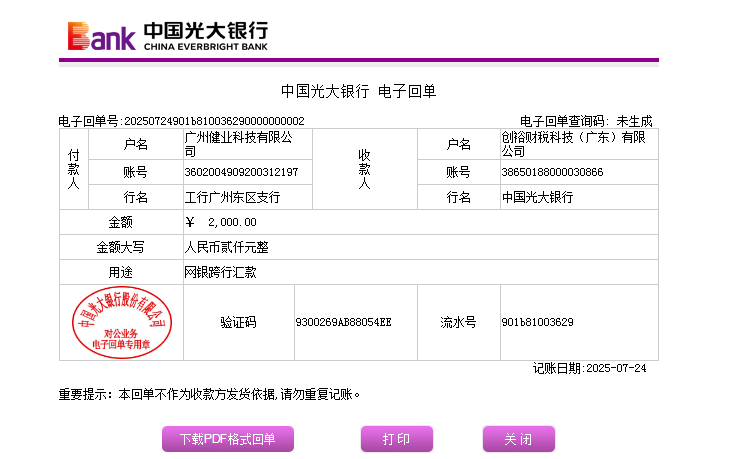Select the payer account number starting 3602
The width and height of the screenshot is (740, 459).
click(241, 172)
